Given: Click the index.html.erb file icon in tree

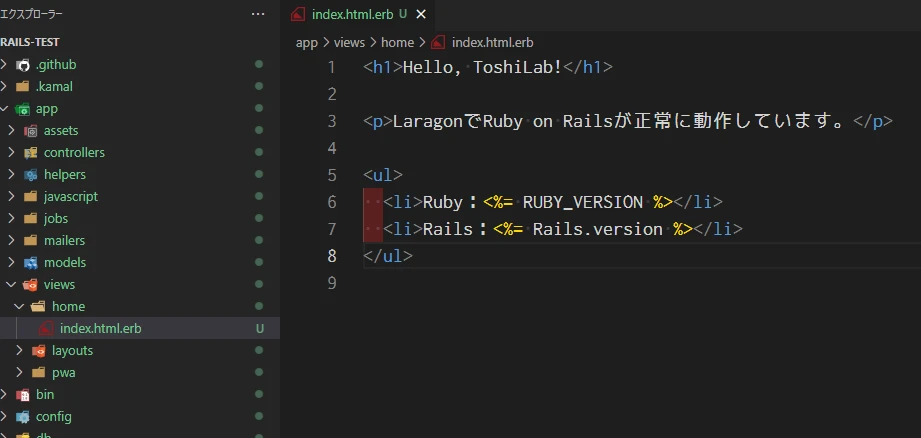Looking at the screenshot, I should click(x=47, y=329).
